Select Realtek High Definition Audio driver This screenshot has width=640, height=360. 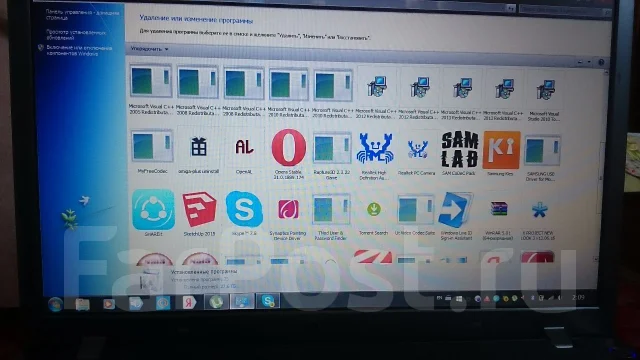click(374, 149)
